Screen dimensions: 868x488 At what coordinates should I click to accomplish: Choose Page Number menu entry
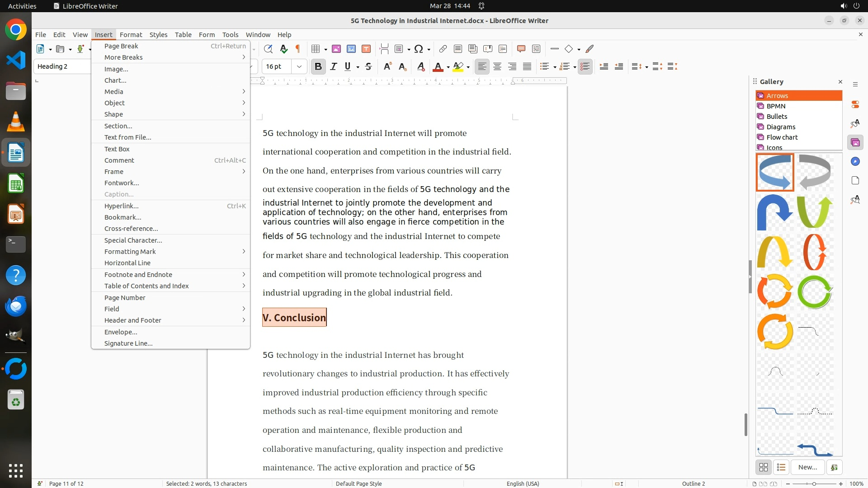pos(125,298)
